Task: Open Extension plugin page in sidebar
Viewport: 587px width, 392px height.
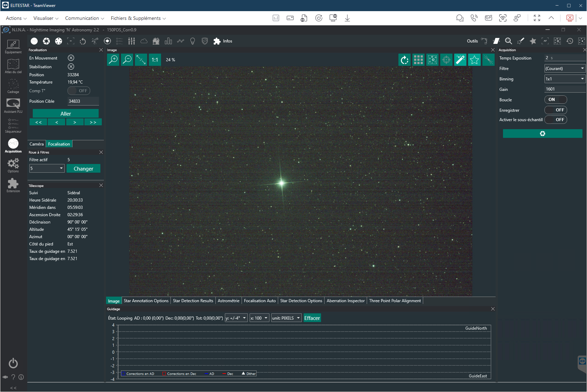Action: tap(13, 186)
